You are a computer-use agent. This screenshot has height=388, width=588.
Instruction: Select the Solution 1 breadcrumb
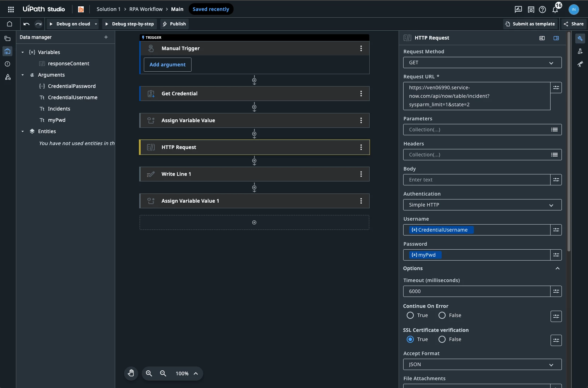pos(108,9)
